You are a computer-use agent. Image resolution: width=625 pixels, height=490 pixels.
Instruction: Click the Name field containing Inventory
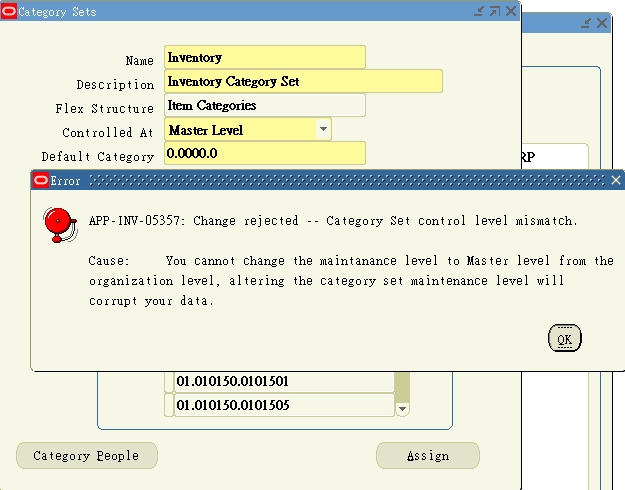(265, 57)
